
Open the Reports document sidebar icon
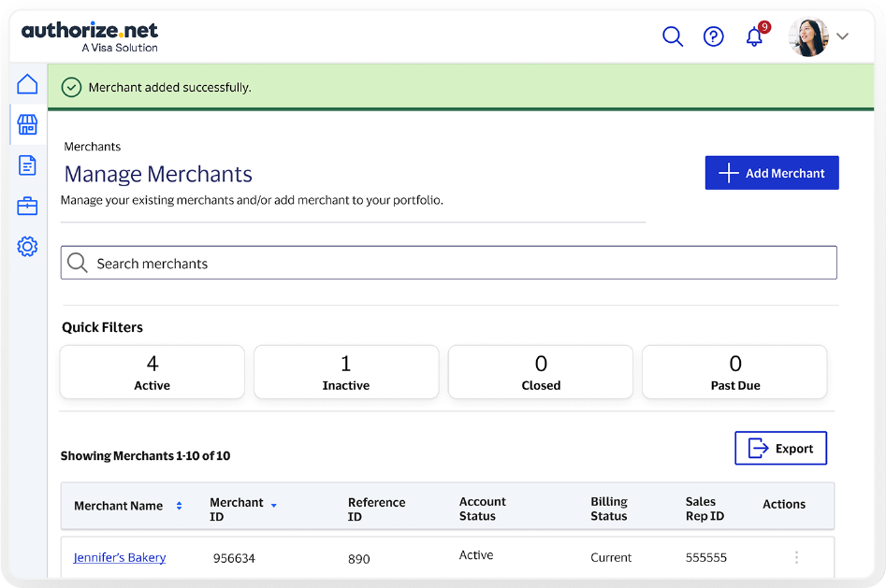pos(27,165)
